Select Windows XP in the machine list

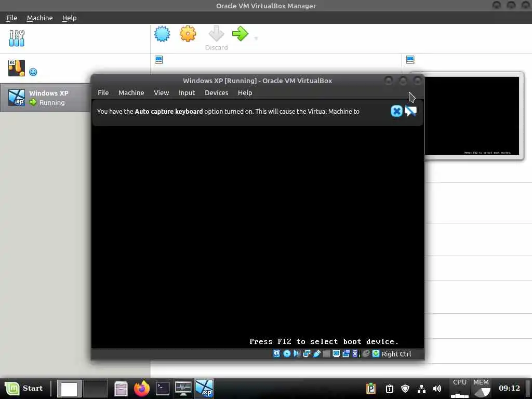tap(45, 98)
